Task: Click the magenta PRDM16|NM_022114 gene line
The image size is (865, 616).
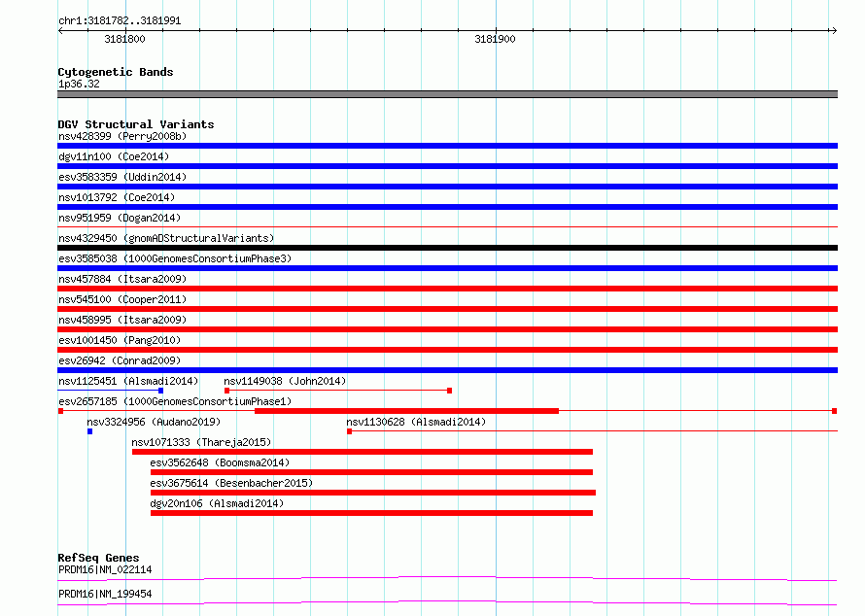Action: (447, 578)
